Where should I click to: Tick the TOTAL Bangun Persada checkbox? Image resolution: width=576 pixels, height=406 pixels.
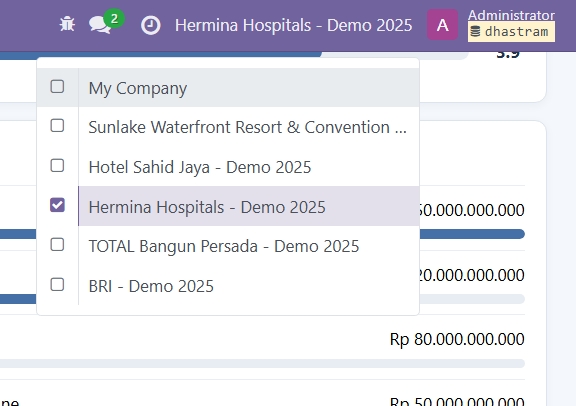pos(57,245)
